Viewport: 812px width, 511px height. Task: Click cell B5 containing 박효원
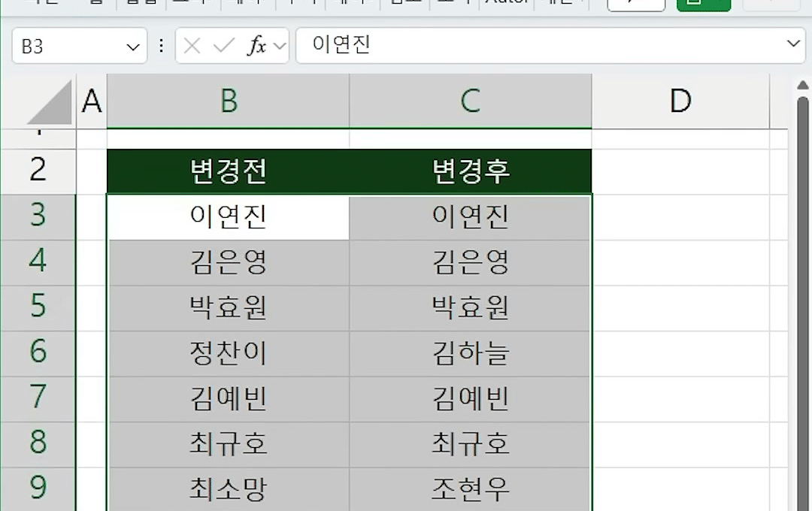point(229,308)
